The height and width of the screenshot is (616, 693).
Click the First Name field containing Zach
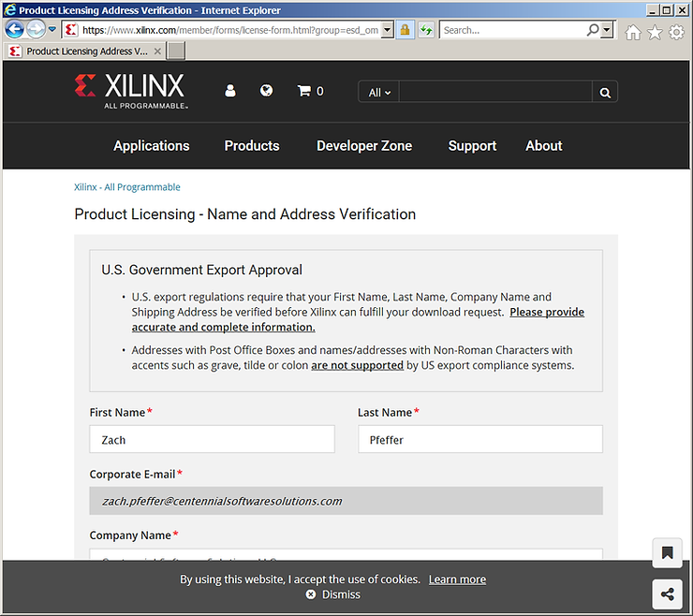tap(213, 439)
